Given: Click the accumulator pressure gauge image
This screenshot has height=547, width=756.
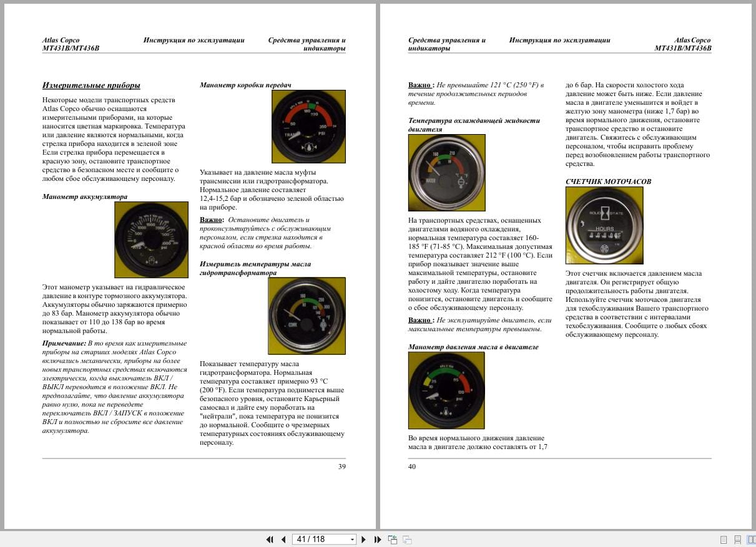Looking at the screenshot, I should tap(152, 240).
